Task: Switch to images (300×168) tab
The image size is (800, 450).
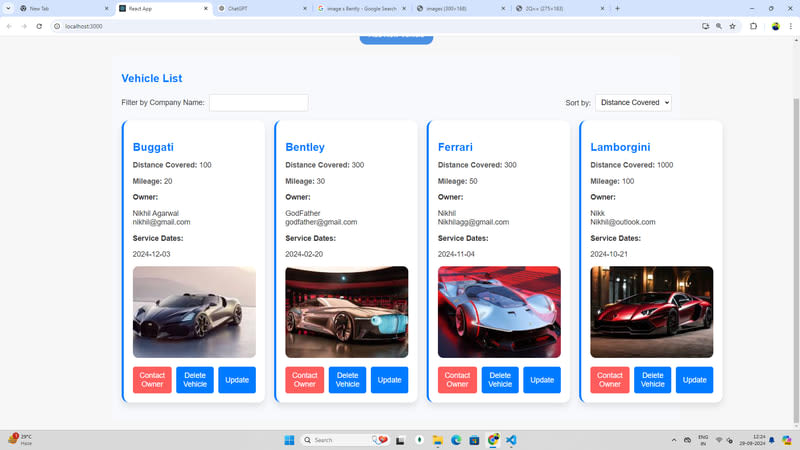Action: click(461, 8)
